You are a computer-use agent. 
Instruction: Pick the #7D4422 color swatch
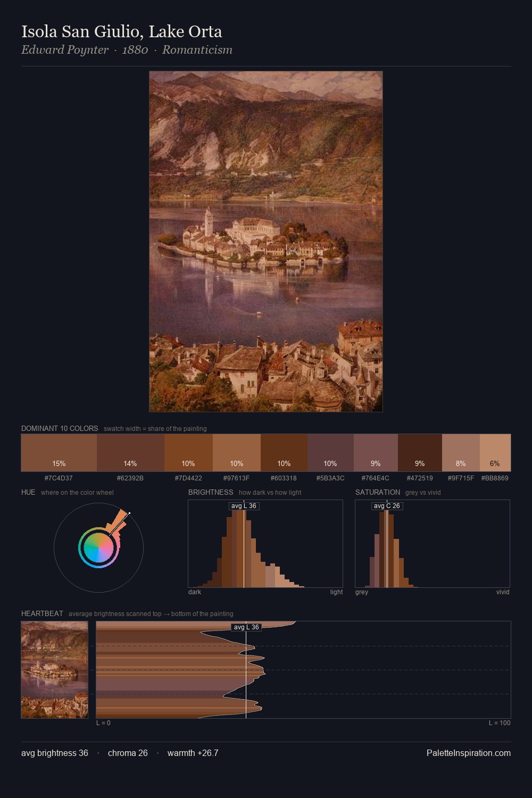[188, 453]
